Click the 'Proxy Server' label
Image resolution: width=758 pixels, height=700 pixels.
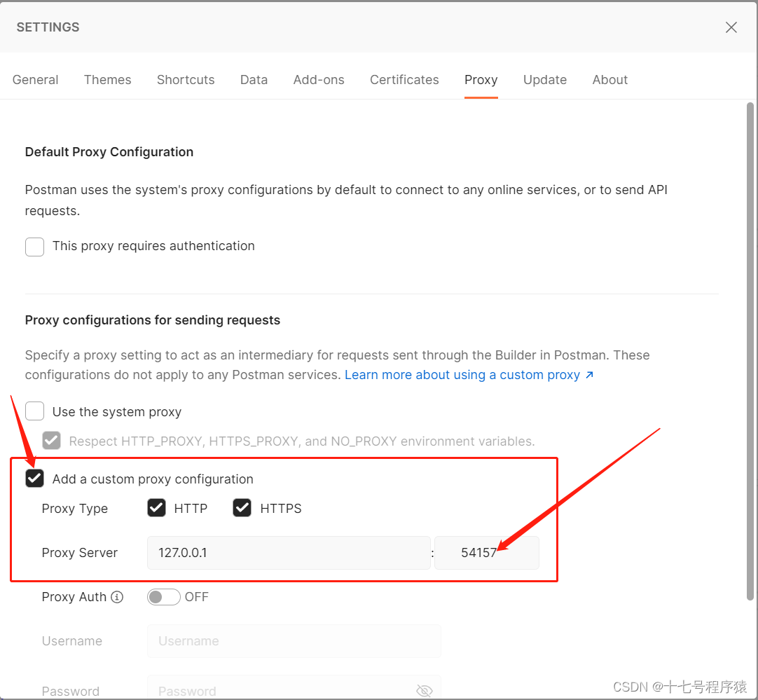(80, 553)
